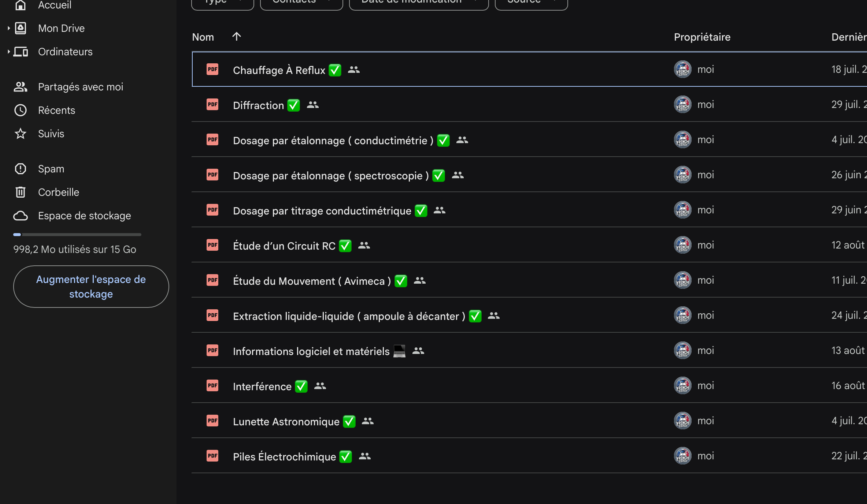Toggle sort direction arrow next to Nom

[x=237, y=36]
